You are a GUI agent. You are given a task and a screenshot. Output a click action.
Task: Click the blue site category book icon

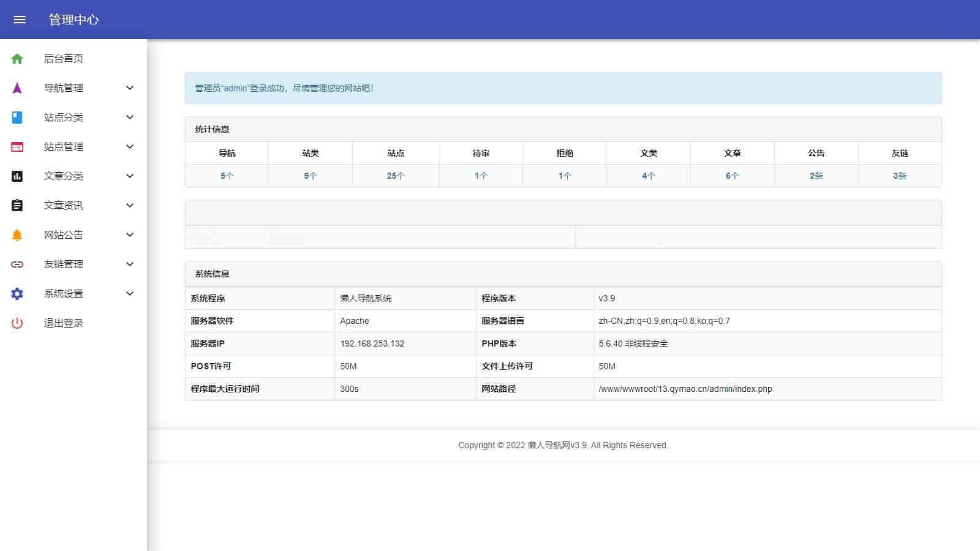[x=17, y=118]
